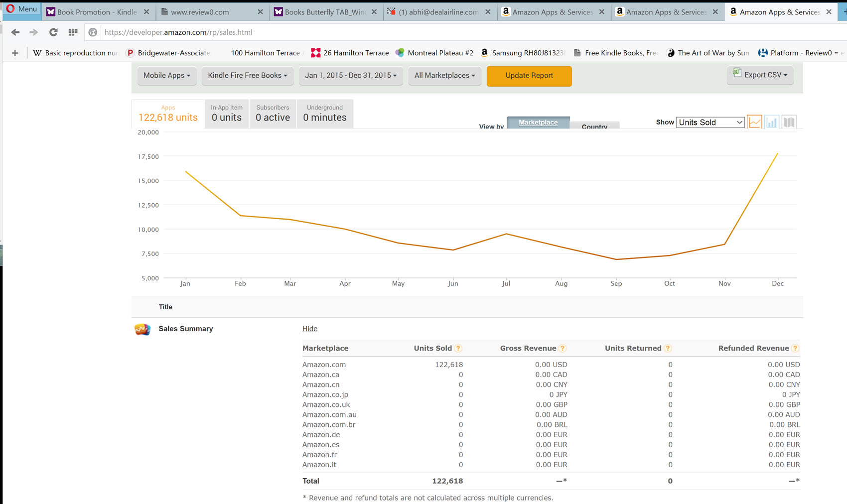
Task: Open the Speed Dial grid icon
Action: click(x=73, y=32)
